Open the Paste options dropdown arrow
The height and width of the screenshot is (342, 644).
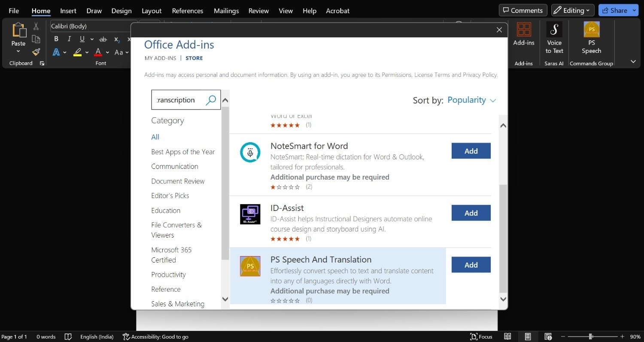[x=18, y=52]
